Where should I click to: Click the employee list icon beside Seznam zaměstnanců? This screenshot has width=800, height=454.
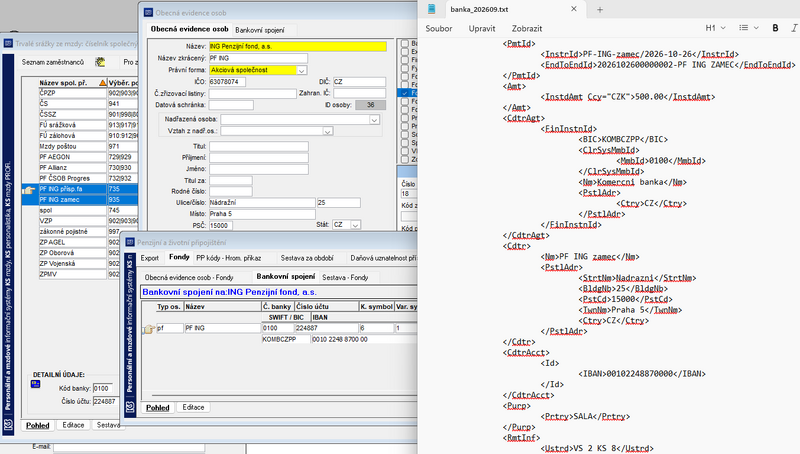tap(100, 62)
